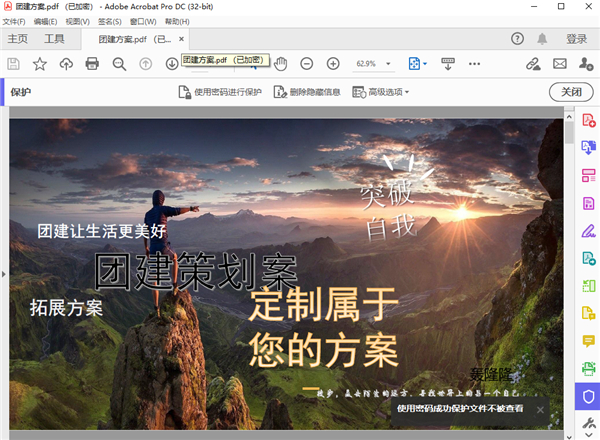Viewport: 600px width, 440px height.
Task: Show more tools ellipsis icon
Action: (x=474, y=64)
